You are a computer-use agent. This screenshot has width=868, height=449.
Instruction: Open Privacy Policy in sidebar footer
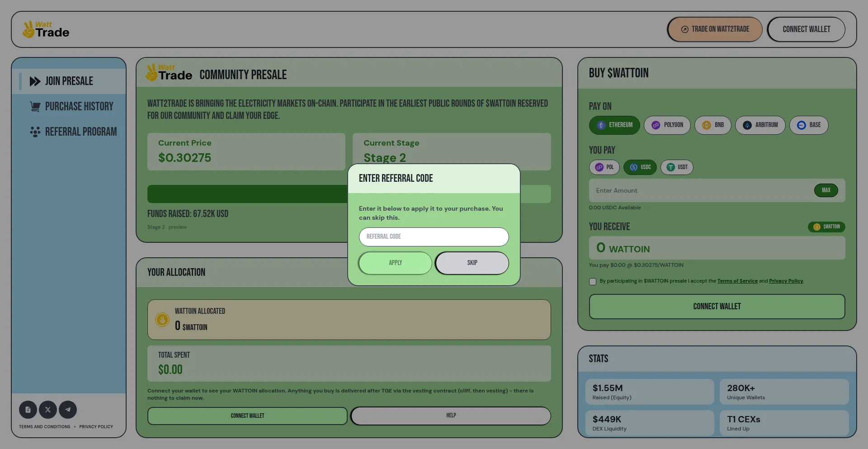96,427
